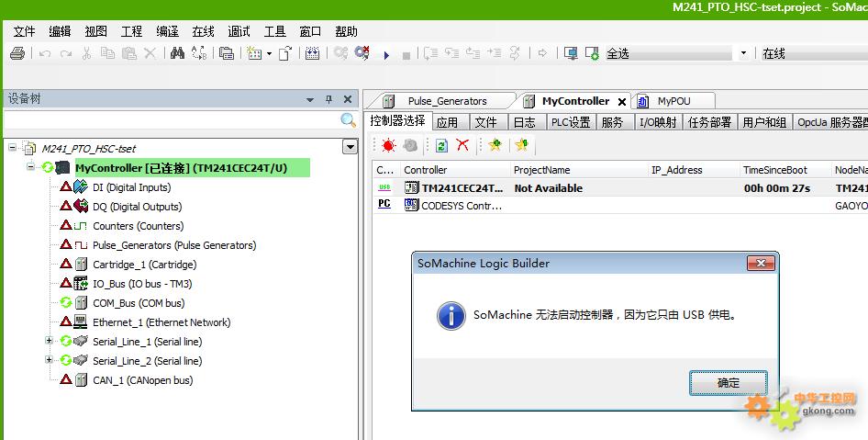Open the 调试 menu

click(x=239, y=31)
